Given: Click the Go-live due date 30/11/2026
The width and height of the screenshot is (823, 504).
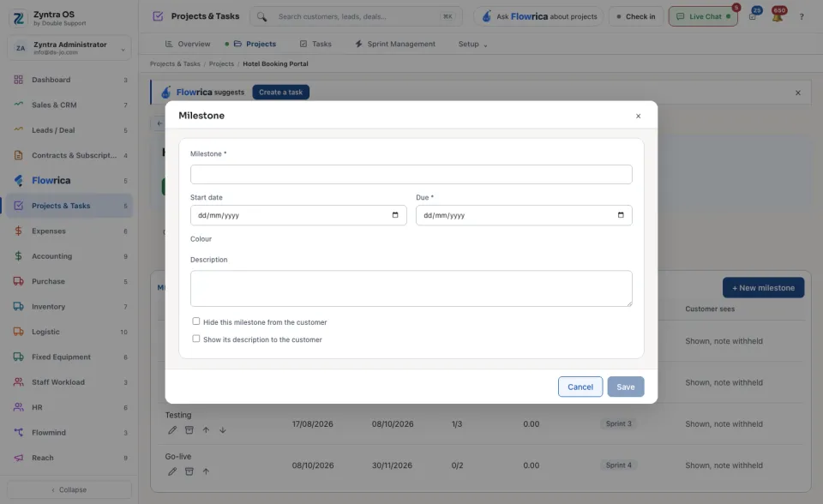Looking at the screenshot, I should [x=392, y=465].
